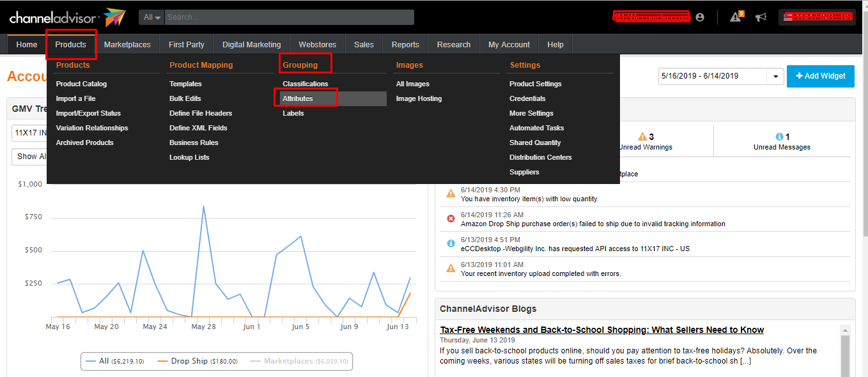The width and height of the screenshot is (868, 377).
Task: Select Automated Tasks
Action: (x=536, y=128)
